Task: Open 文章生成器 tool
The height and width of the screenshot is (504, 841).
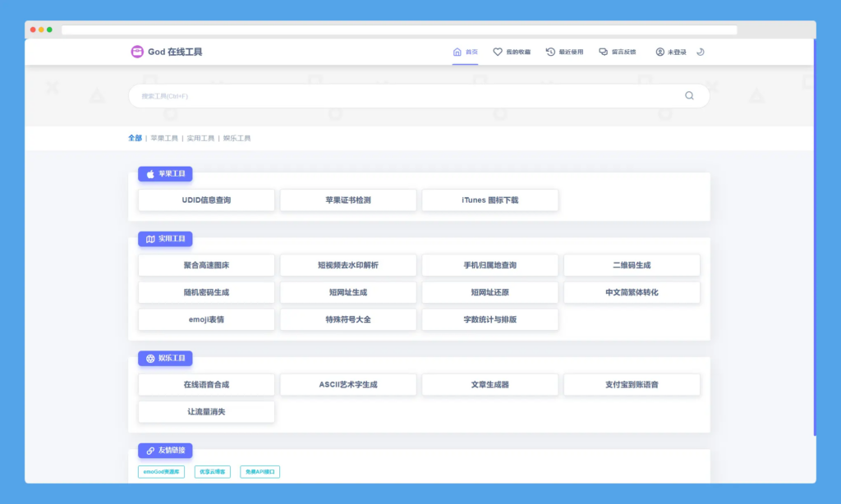Action: tap(490, 385)
